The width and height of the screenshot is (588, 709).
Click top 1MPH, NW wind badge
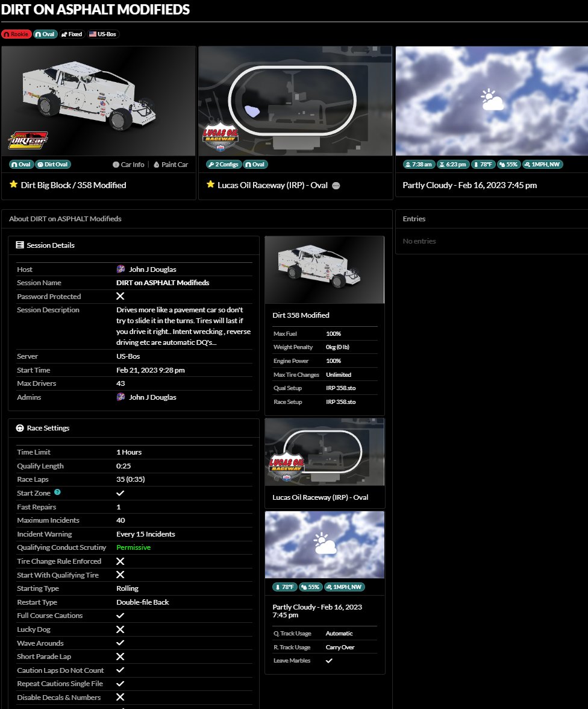click(542, 165)
